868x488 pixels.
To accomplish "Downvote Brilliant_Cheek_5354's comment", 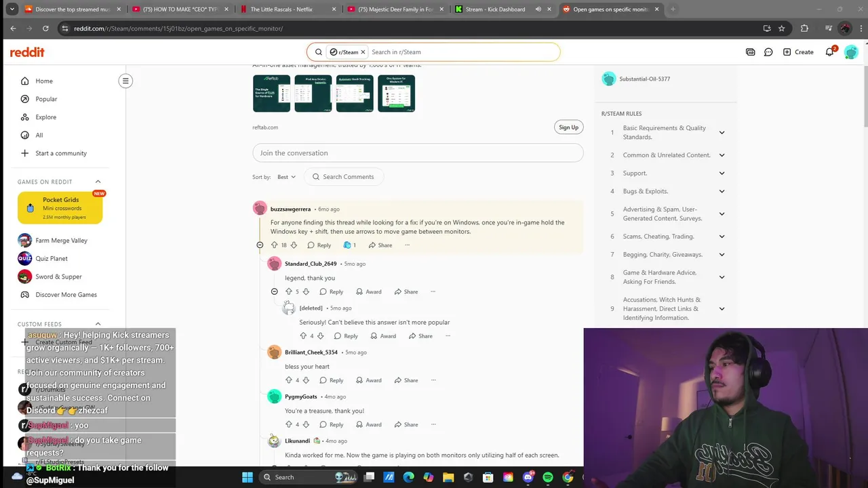I will tap(306, 380).
